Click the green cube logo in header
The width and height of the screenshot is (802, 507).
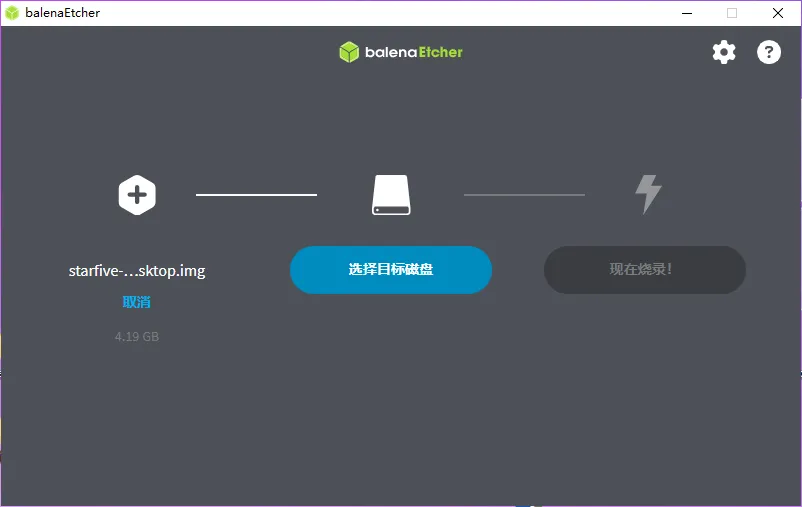point(349,52)
